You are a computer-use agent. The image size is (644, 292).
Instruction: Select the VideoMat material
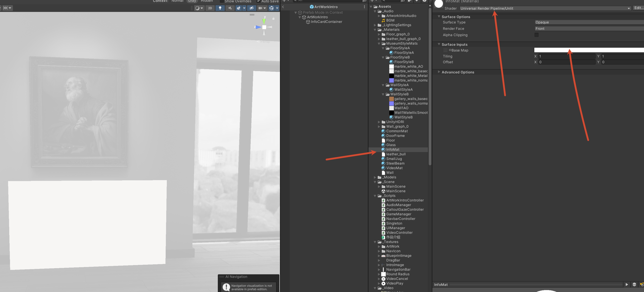(394, 168)
